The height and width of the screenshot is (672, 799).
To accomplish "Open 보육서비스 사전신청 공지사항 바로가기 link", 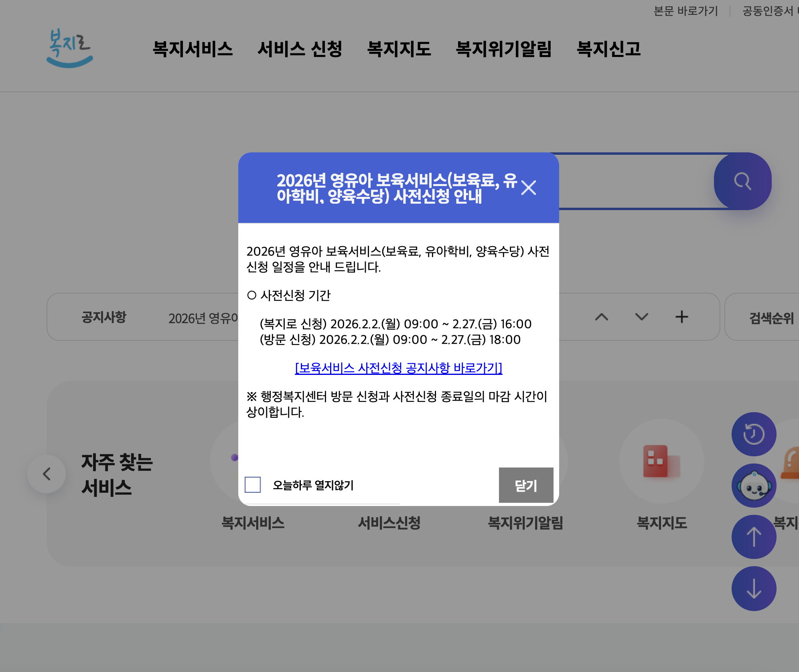I will (x=398, y=368).
